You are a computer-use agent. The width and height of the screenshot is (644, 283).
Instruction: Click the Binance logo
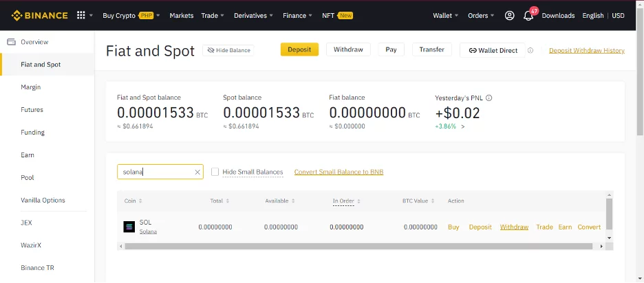point(39,16)
